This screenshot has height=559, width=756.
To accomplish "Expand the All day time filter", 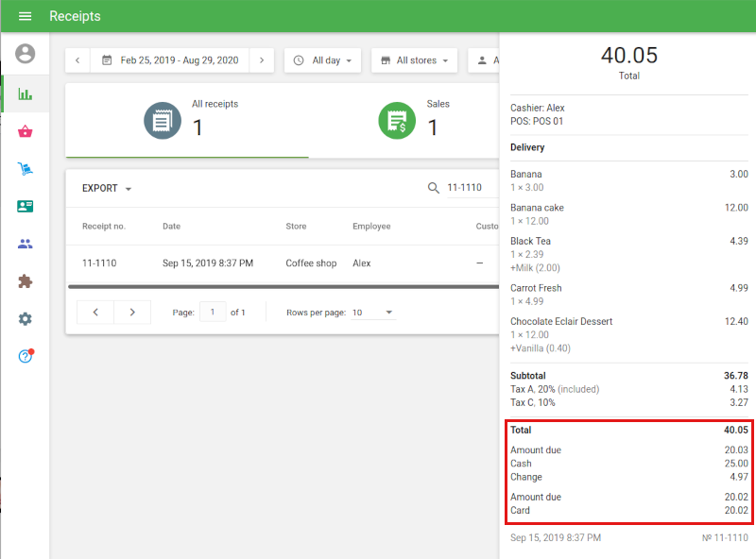I will coord(324,60).
